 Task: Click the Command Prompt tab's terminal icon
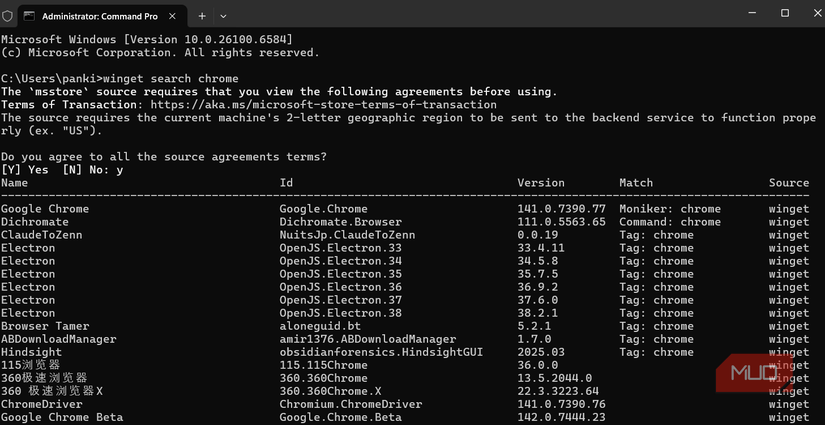[29, 16]
